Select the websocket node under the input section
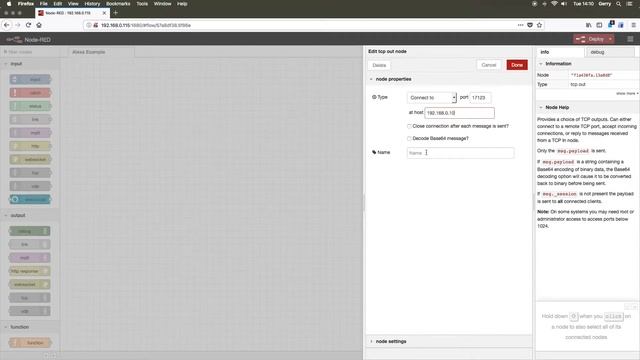This screenshot has height=360, width=640. 30,159
